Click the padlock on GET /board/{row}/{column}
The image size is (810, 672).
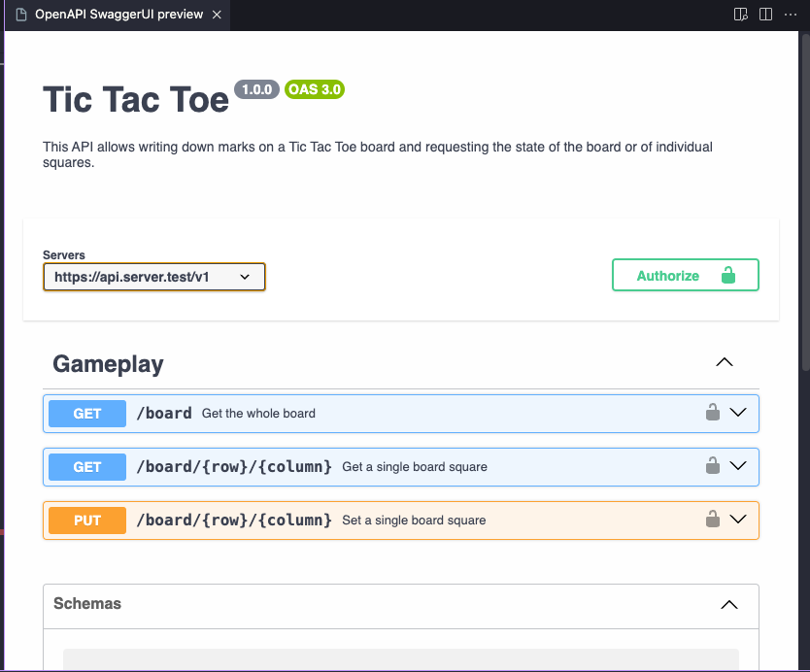pyautogui.click(x=713, y=465)
